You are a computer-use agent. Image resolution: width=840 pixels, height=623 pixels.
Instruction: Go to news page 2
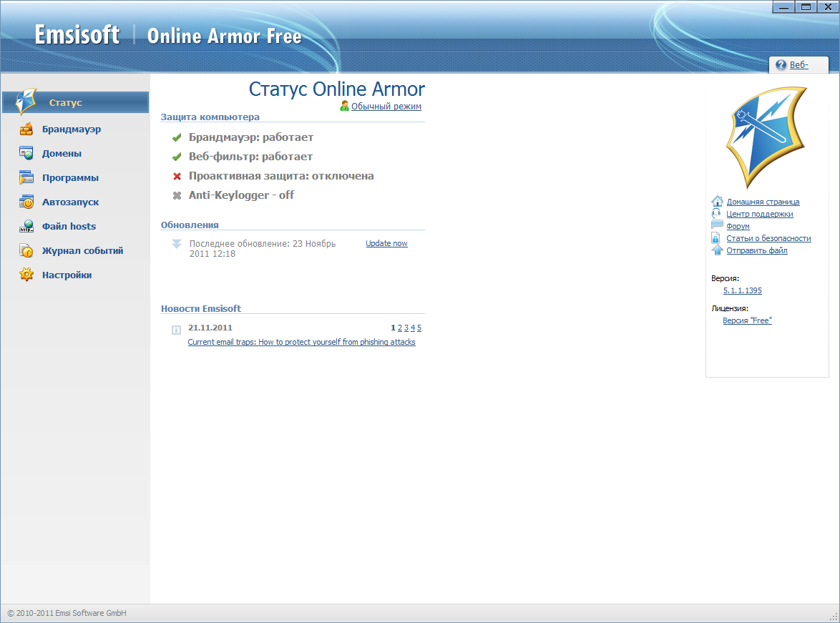[400, 328]
